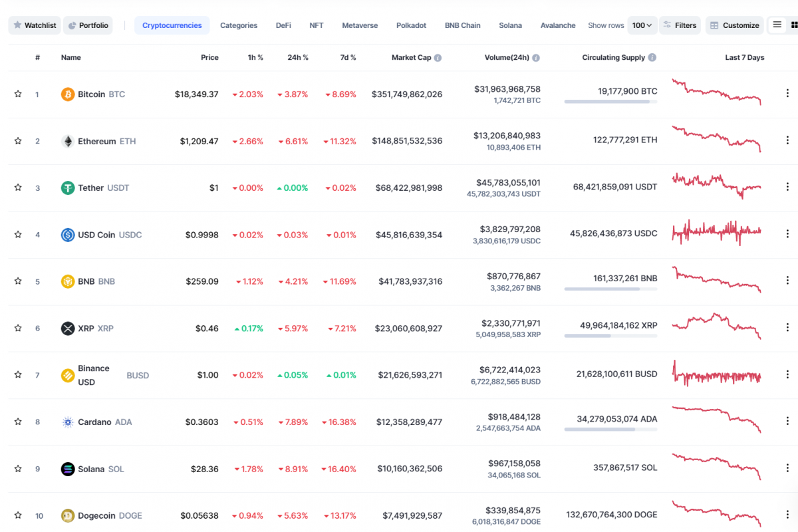798x532 pixels.
Task: Switch to the DeFi tab
Action: (x=283, y=25)
